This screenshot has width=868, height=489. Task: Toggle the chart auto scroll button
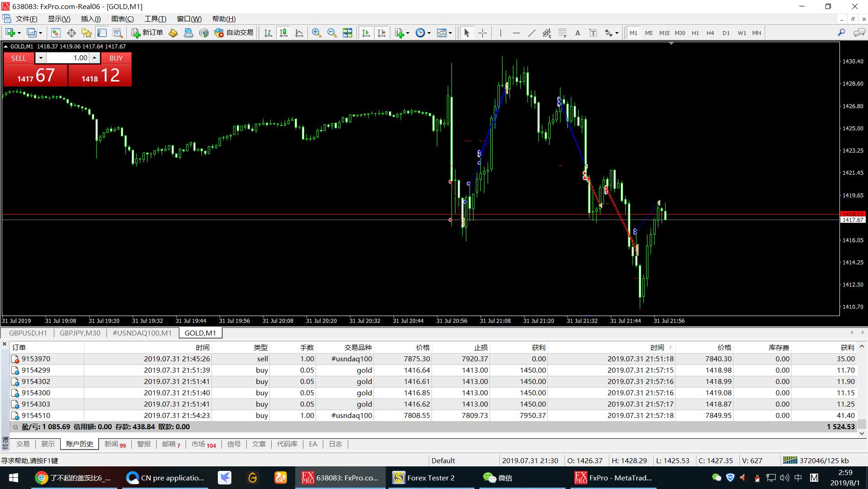366,33
